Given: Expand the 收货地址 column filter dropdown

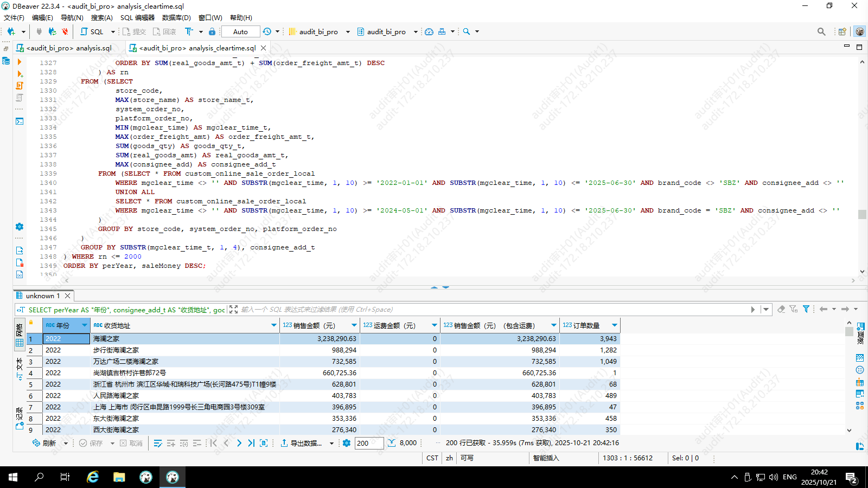Looking at the screenshot, I should 273,325.
